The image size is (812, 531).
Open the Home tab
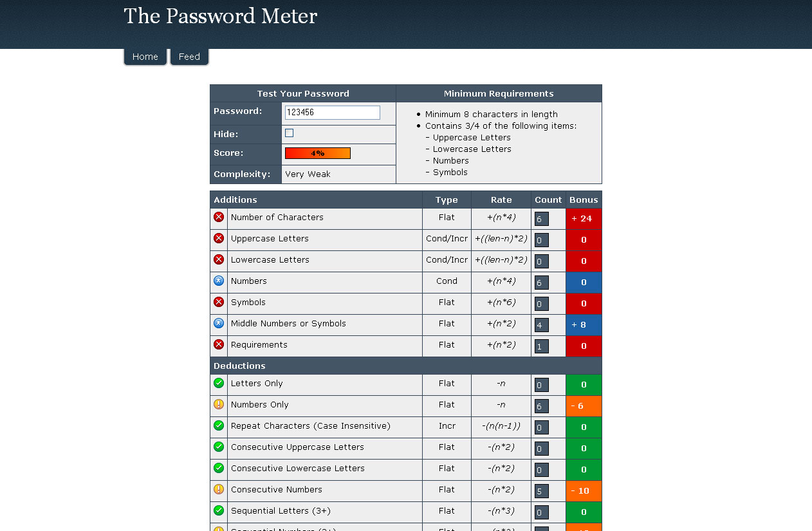145,57
